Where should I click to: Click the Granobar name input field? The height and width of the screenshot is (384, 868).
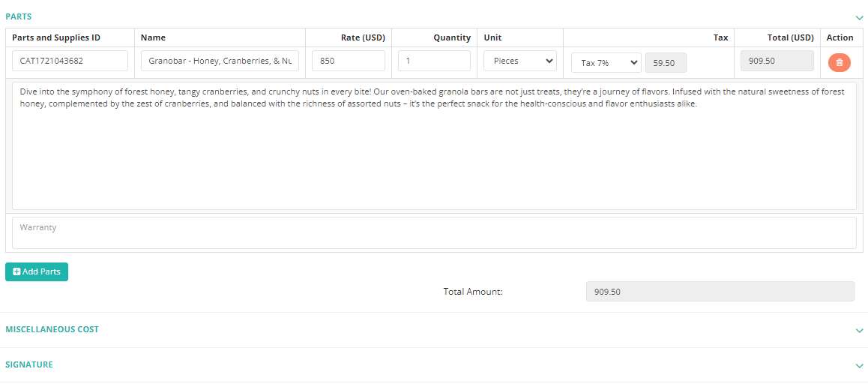click(x=220, y=61)
